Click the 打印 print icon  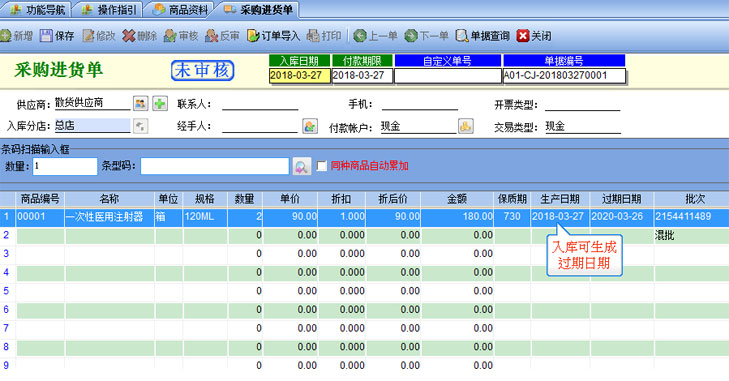click(x=313, y=36)
